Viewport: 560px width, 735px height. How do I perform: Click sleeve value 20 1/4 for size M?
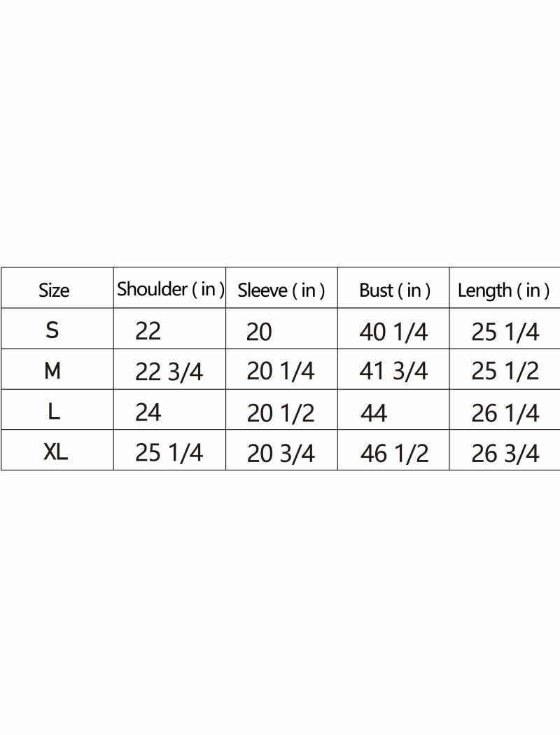[x=281, y=372]
